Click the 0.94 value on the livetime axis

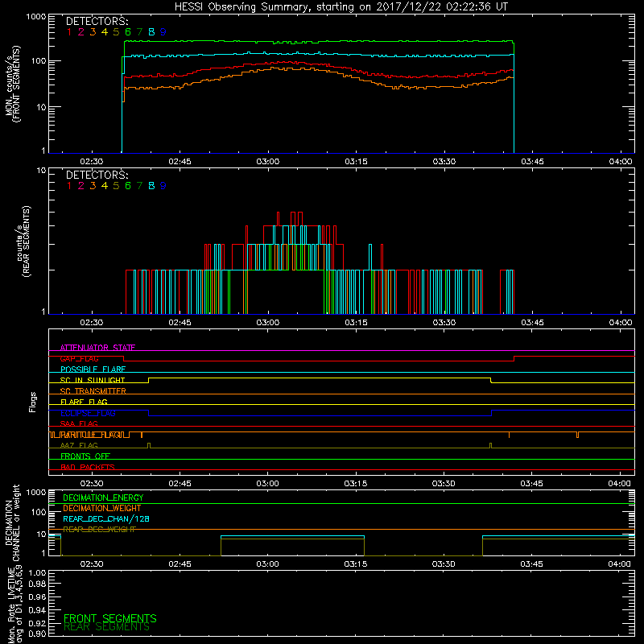click(37, 609)
